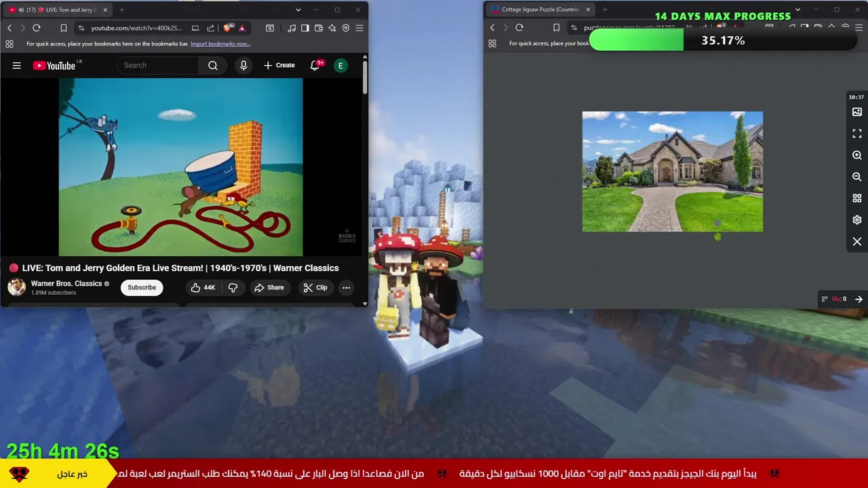Open the YouTube Create menu
Screen dimensions: 868x488
[279, 65]
